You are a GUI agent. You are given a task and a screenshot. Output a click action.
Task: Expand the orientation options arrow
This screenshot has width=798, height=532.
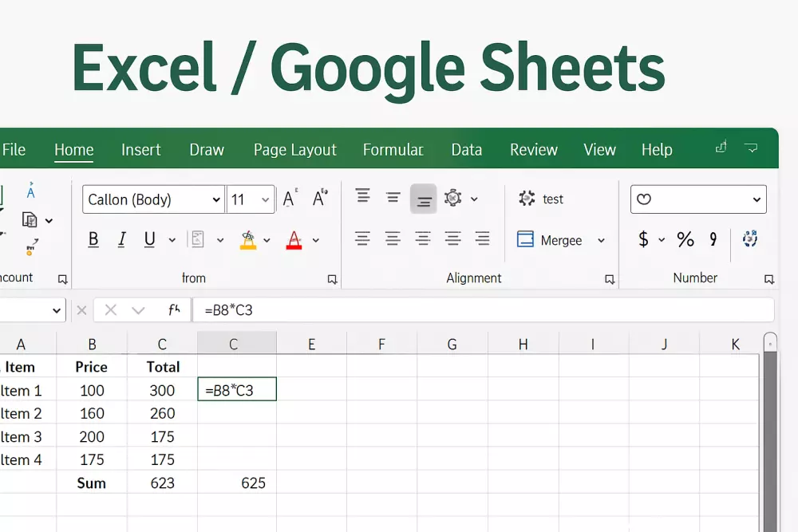tap(474, 199)
